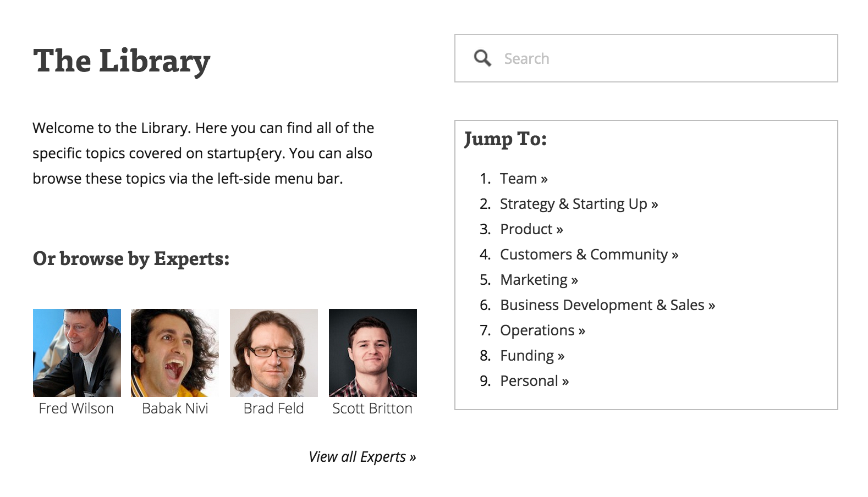Click the magnifying glass search icon

pos(482,58)
